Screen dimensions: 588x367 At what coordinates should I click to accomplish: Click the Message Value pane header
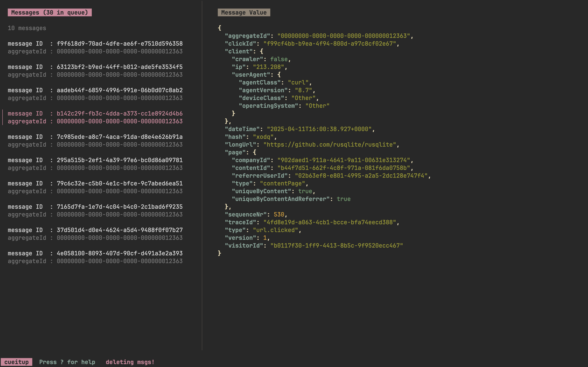coord(244,13)
